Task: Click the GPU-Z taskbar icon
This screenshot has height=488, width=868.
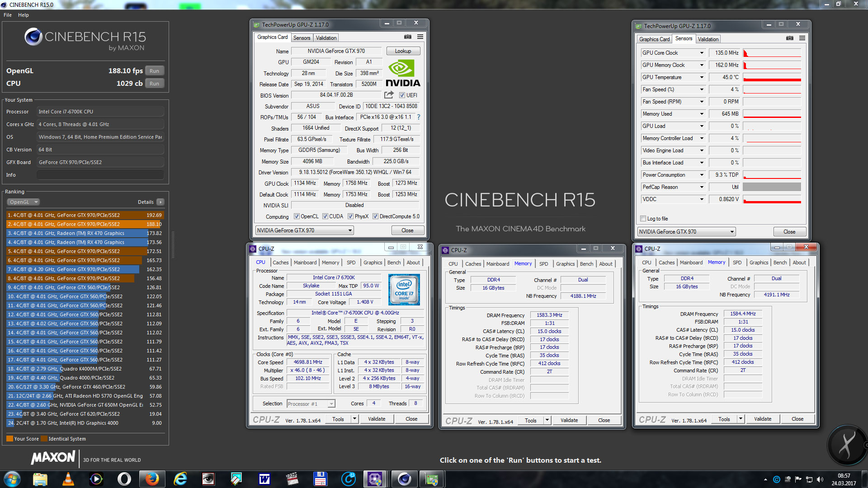Action: pos(432,479)
